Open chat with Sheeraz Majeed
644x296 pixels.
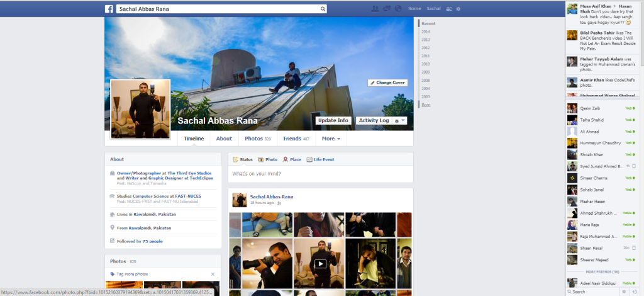click(602, 260)
